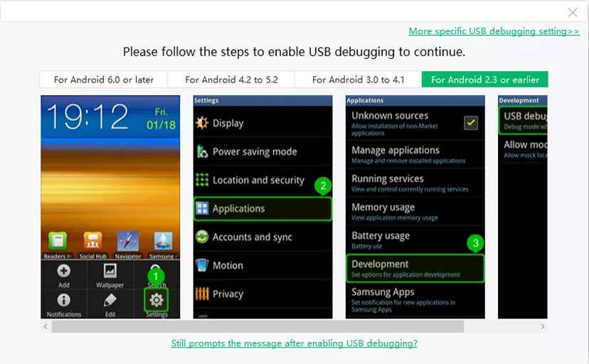Screen dimensions: 589x364
Task: Click the Display brightness icon
Action: [202, 123]
